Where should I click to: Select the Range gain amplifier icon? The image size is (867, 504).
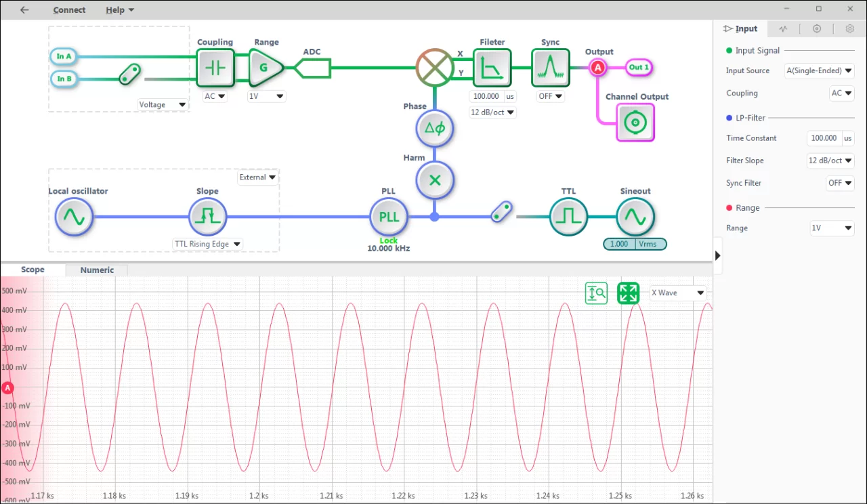pyautogui.click(x=266, y=68)
